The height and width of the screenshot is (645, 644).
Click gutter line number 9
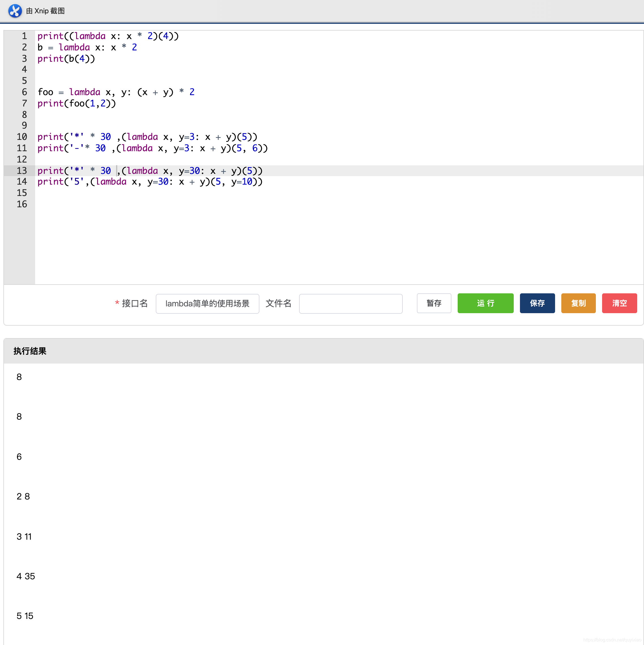point(24,125)
